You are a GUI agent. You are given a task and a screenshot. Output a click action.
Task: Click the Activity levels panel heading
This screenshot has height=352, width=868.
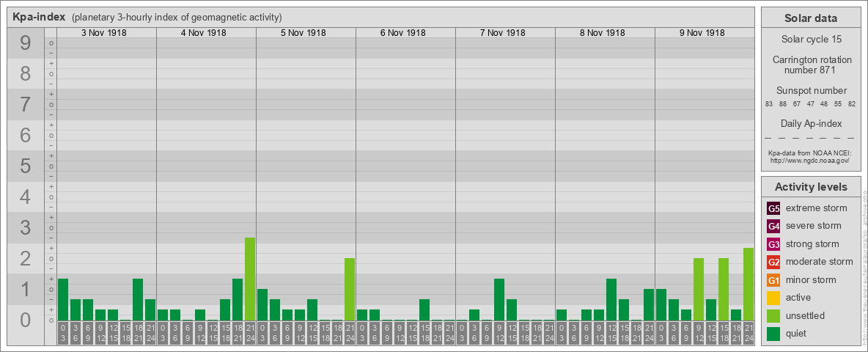[x=810, y=187]
